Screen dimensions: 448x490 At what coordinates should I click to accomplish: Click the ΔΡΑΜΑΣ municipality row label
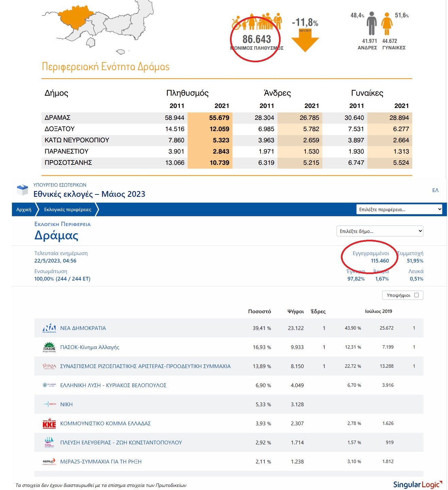(x=57, y=118)
